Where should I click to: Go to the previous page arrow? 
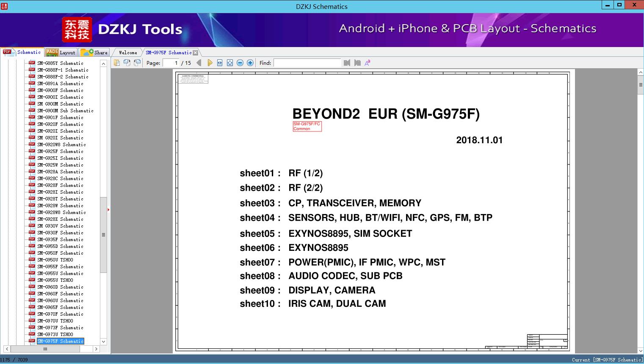[199, 63]
